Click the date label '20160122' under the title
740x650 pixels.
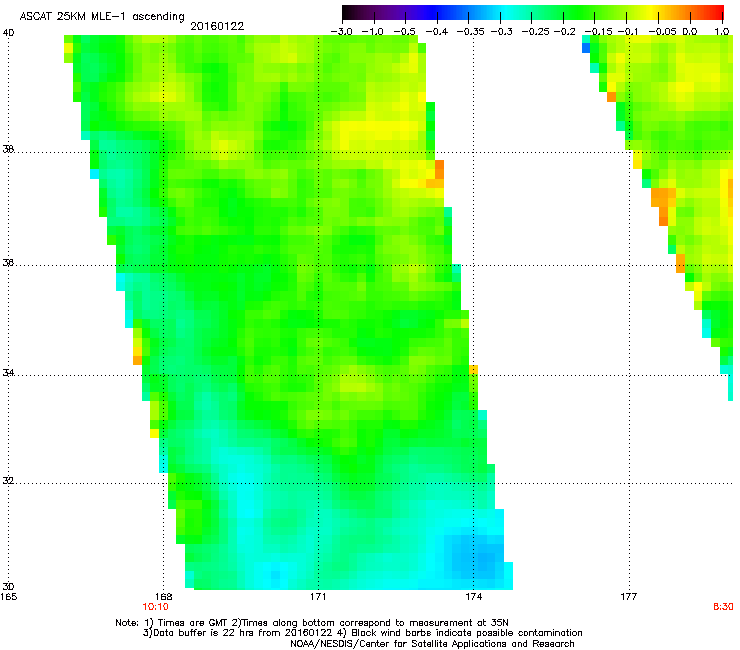click(x=217, y=26)
